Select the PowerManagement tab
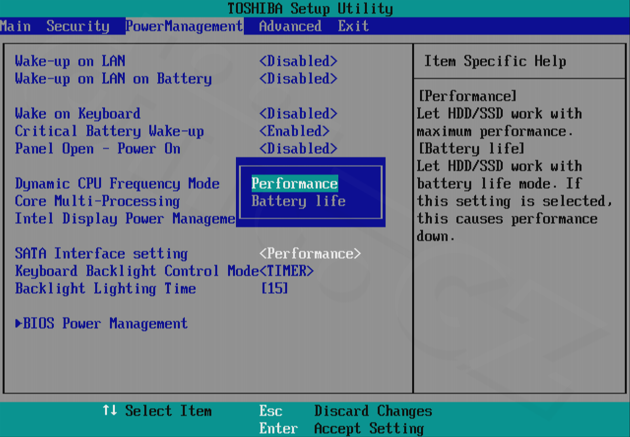The width and height of the screenshot is (630, 437). 184,26
